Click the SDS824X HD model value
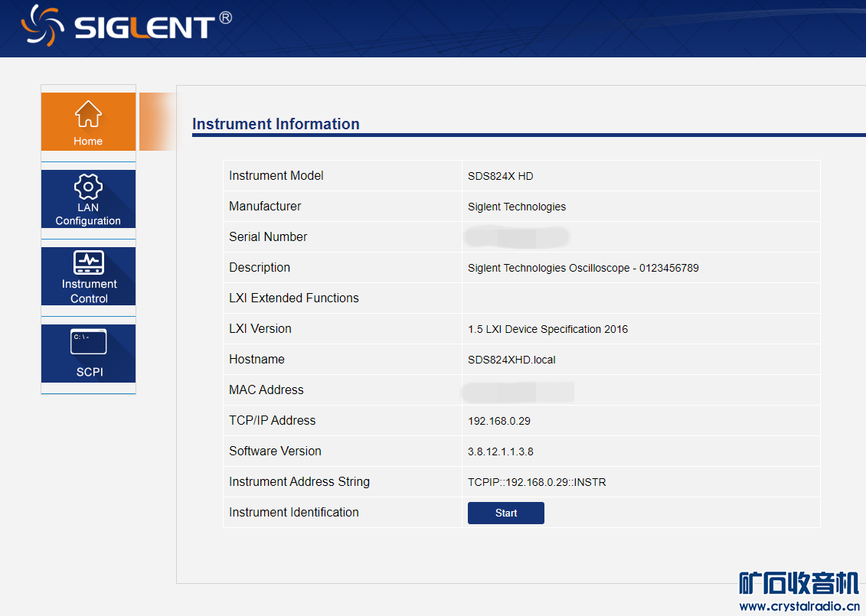The image size is (866, 616). pyautogui.click(x=500, y=176)
